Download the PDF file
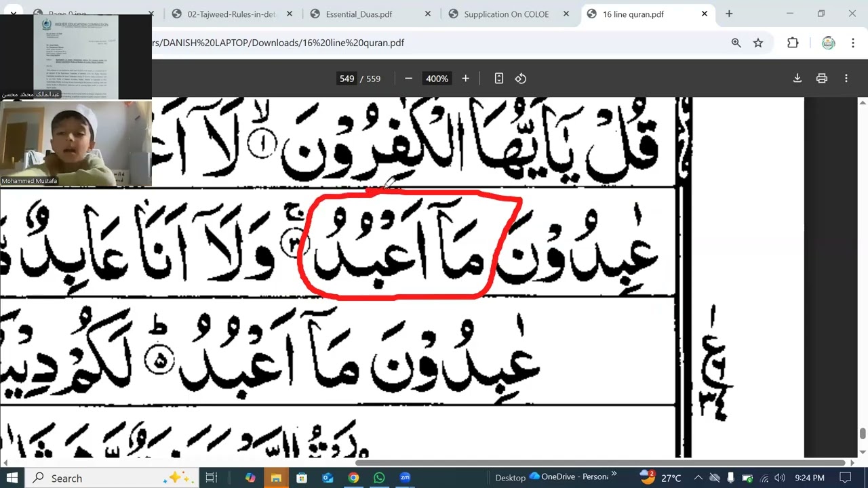The image size is (868, 488). click(797, 79)
